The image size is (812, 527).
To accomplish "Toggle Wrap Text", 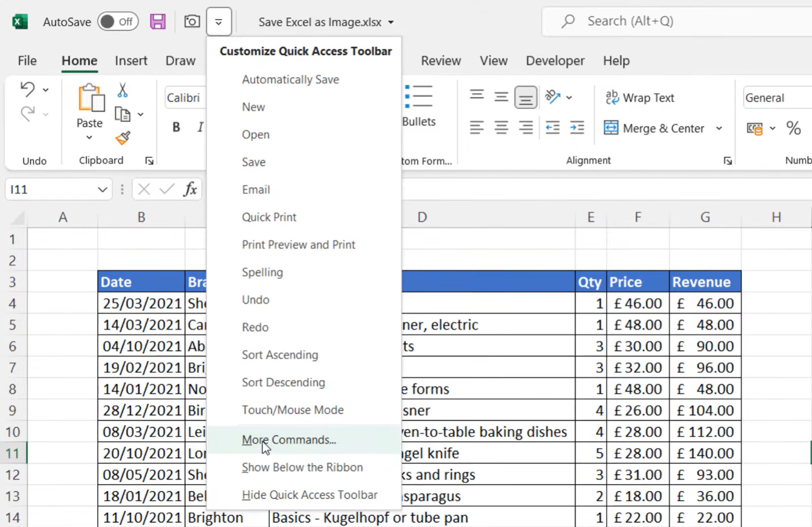I will click(640, 97).
